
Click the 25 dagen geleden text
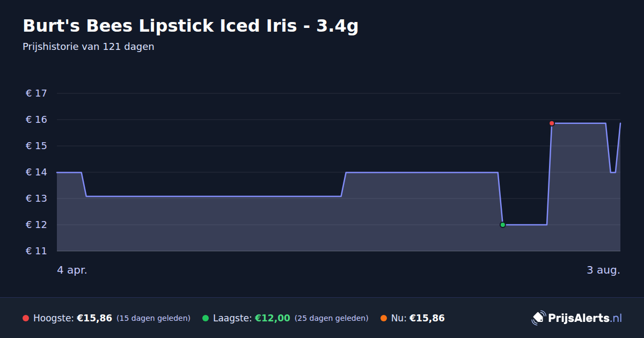(x=332, y=318)
